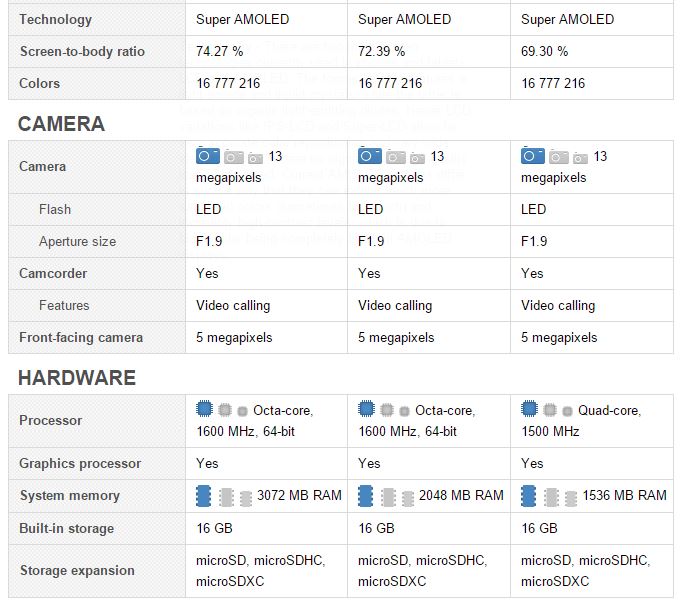Viewport: 681px width, 606px height.
Task: Click the CAMERA section heading
Action: tap(61, 124)
